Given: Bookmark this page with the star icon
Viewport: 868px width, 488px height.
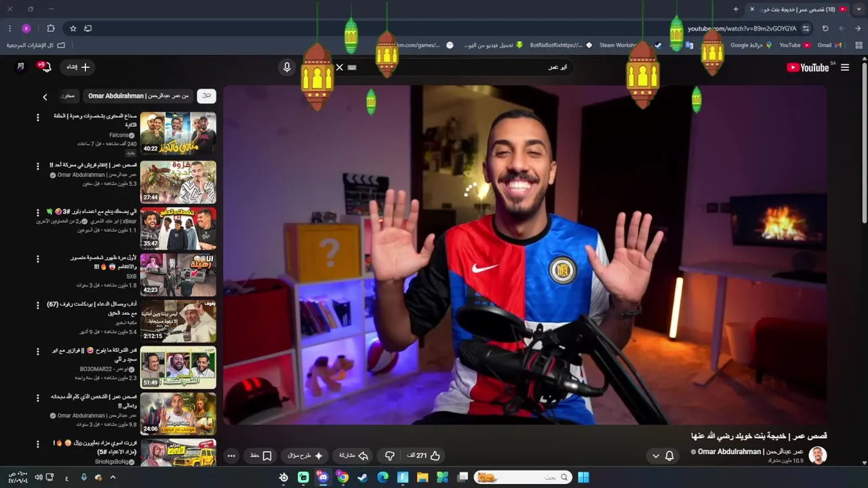Looking at the screenshot, I should click(x=73, y=28).
